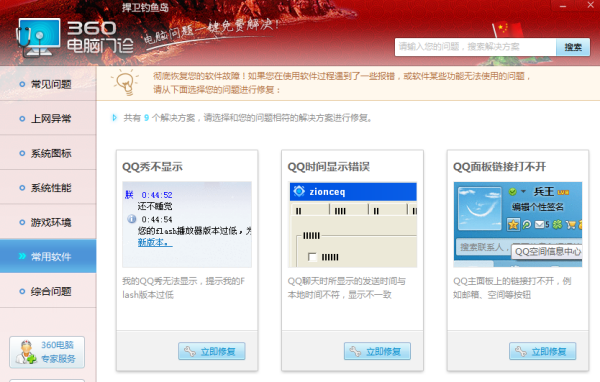This screenshot has height=382, width=600.
Task: Click 立即修复 for QQ时间显示错误
Action: (377, 351)
